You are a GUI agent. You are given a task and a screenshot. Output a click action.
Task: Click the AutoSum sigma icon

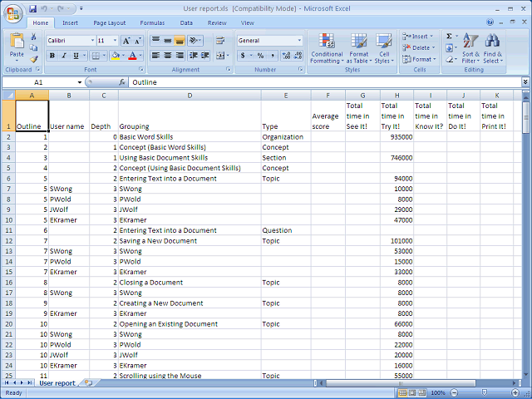(449, 37)
